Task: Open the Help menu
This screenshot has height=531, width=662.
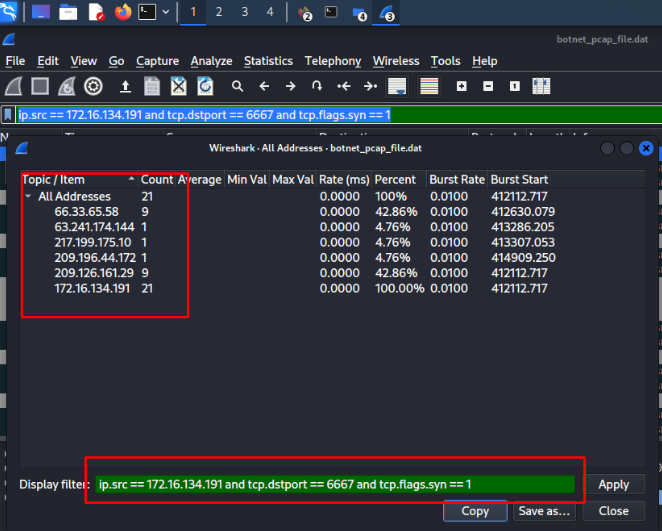Action: [485, 61]
